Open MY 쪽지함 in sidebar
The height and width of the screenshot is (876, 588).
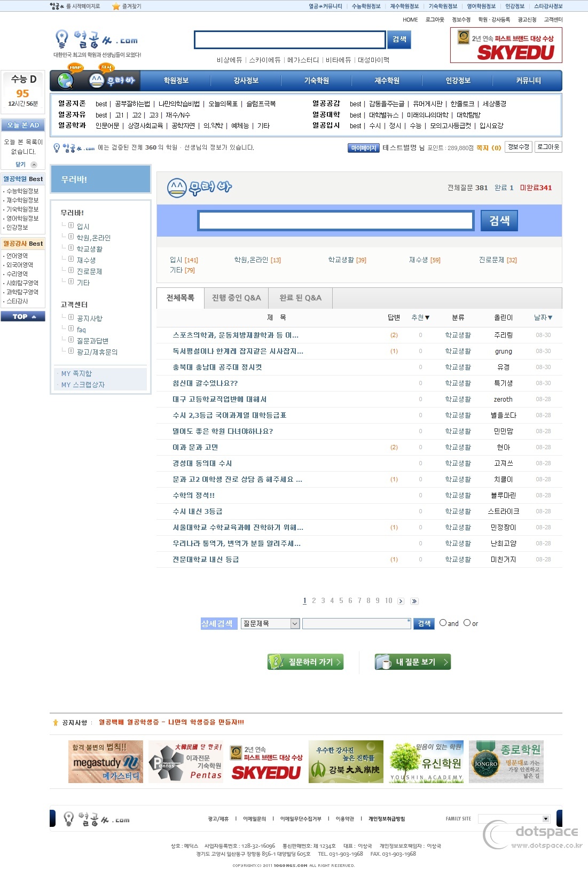[76, 373]
